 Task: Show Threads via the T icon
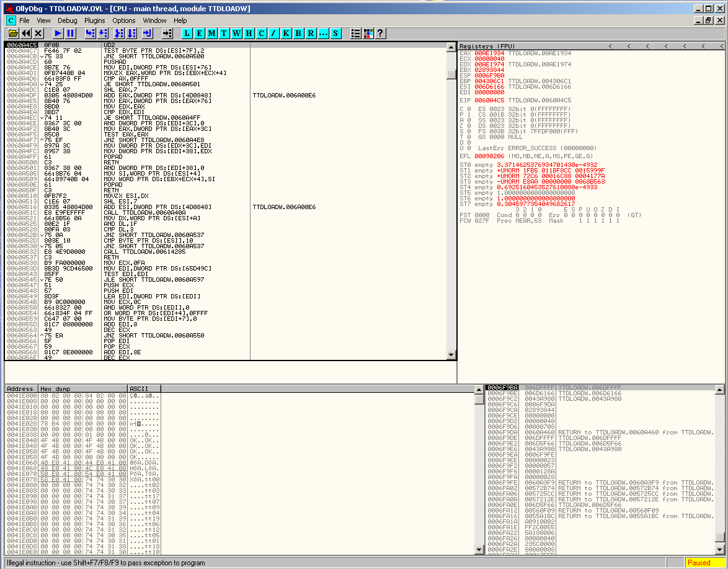(x=224, y=33)
